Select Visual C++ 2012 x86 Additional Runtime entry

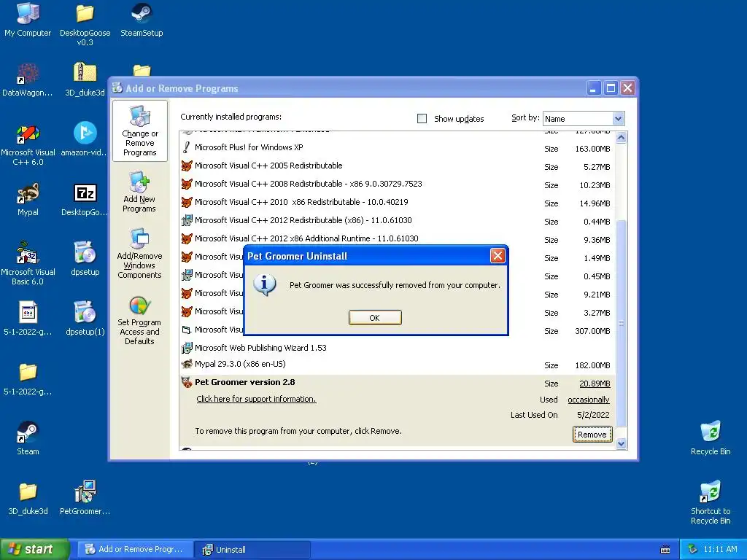point(398,238)
